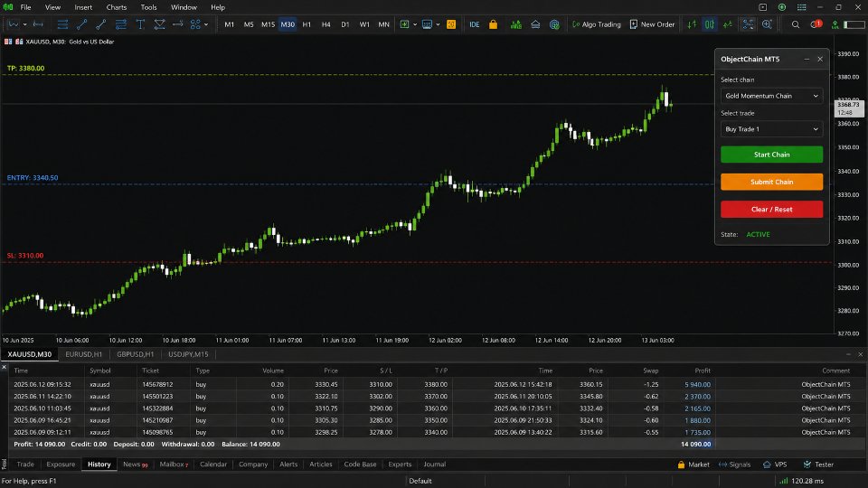Switch to the Trade tab

point(25,465)
